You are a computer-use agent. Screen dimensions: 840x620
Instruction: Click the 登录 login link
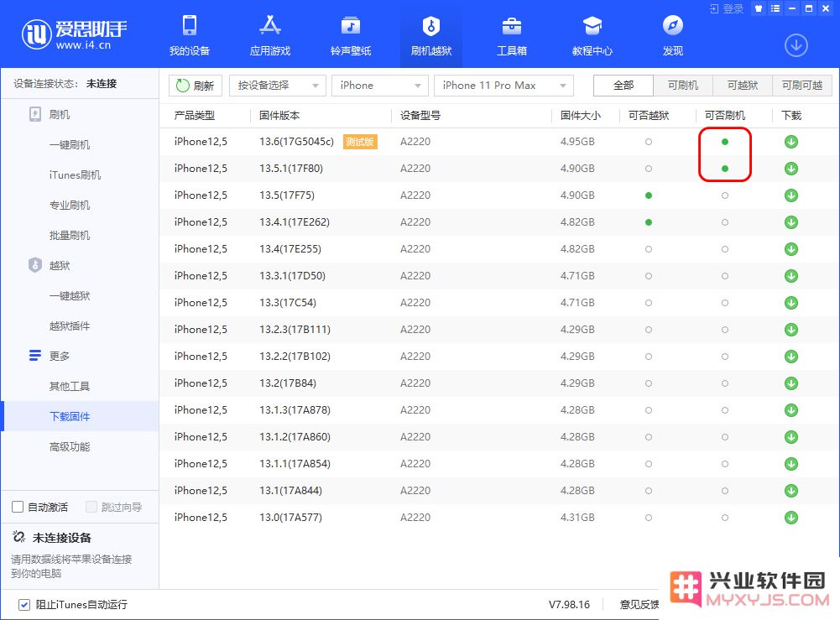coord(727,8)
